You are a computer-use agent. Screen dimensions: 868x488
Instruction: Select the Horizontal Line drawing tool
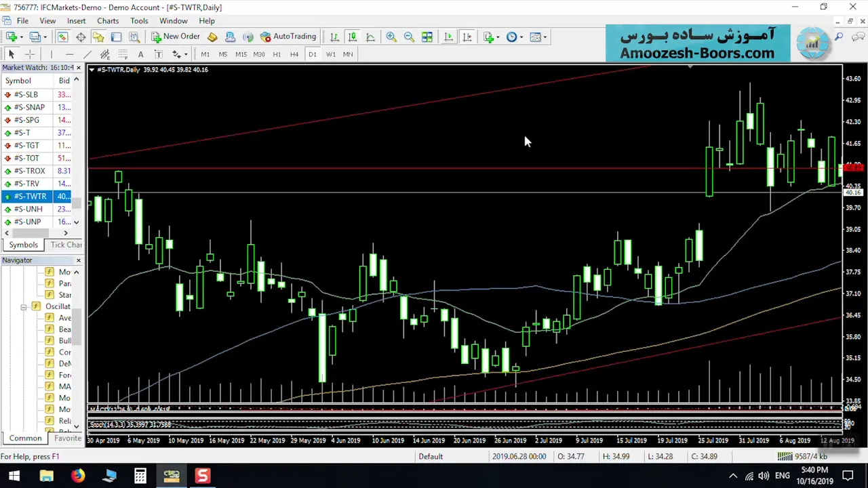[x=69, y=54]
